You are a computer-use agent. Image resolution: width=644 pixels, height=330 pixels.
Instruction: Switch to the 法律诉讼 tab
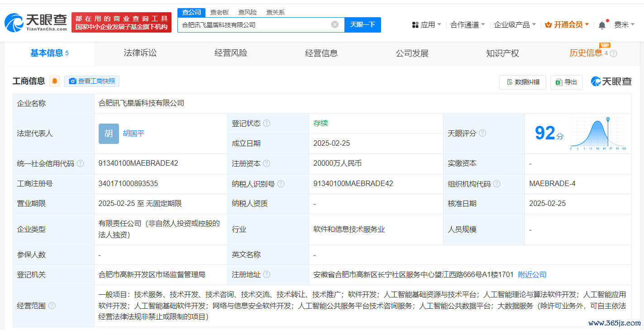pyautogui.click(x=140, y=53)
